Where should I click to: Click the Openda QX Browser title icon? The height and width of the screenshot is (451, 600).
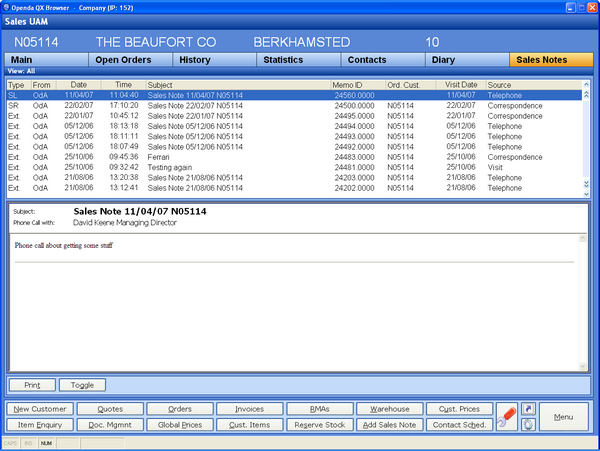coord(6,7)
